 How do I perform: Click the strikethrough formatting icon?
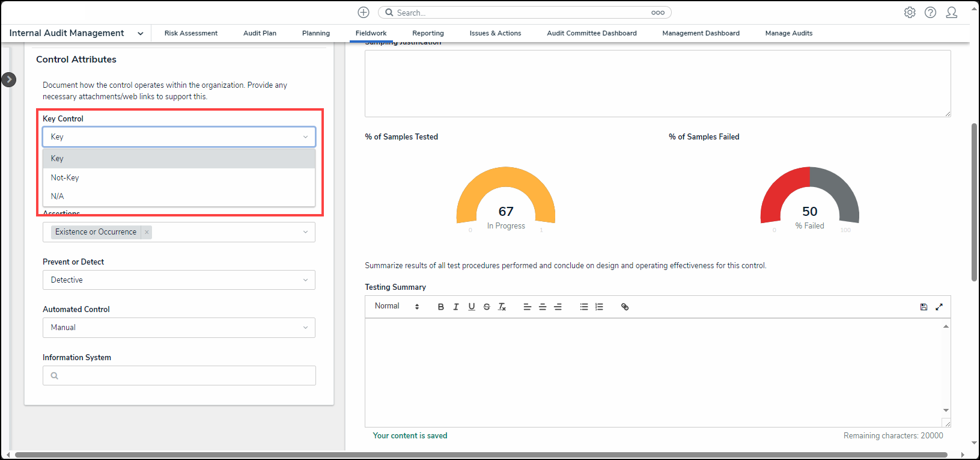tap(487, 307)
